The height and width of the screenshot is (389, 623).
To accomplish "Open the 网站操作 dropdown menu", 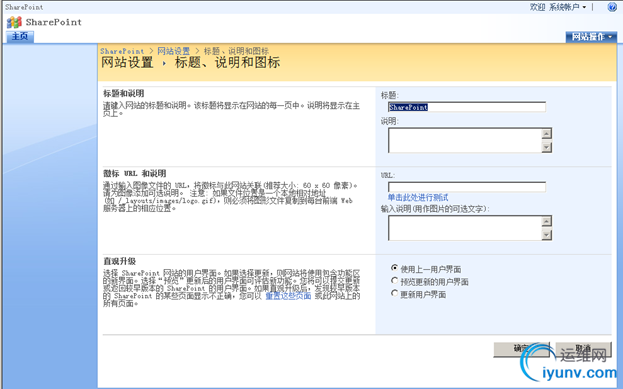I will click(591, 37).
